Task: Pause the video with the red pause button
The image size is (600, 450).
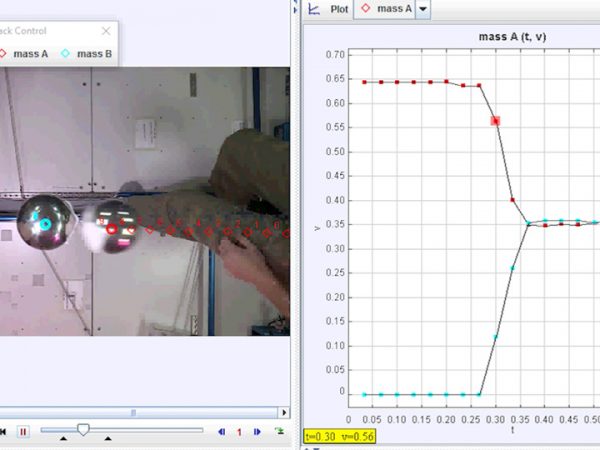Action: click(x=23, y=432)
